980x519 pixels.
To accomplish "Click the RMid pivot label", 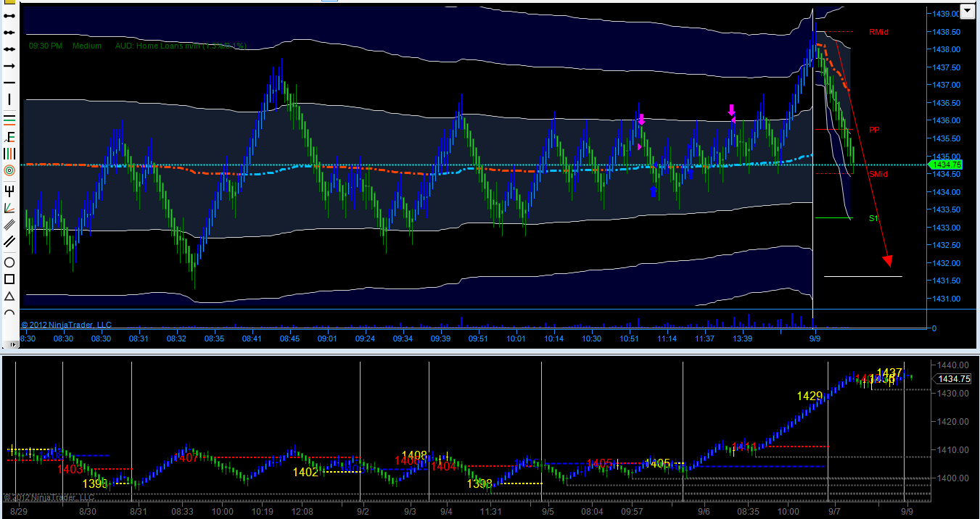I will (x=878, y=32).
